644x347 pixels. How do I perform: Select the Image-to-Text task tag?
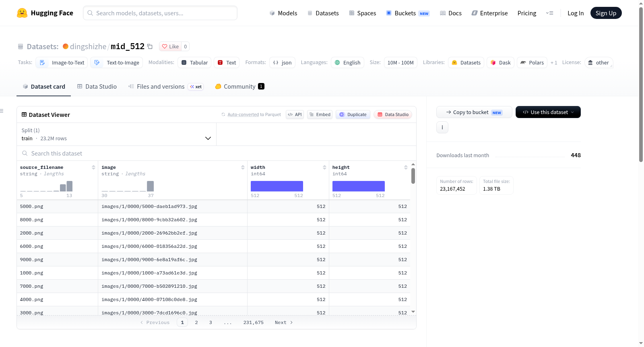(62, 62)
